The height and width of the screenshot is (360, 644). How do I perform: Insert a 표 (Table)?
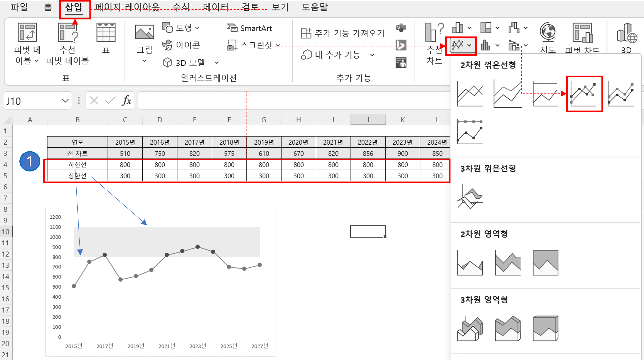106,40
